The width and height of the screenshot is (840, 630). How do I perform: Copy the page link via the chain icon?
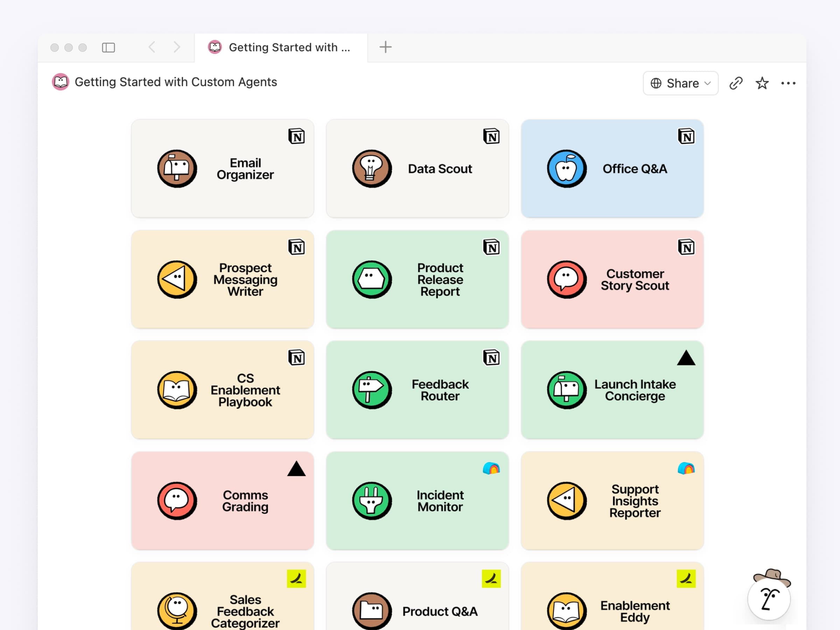coord(736,83)
